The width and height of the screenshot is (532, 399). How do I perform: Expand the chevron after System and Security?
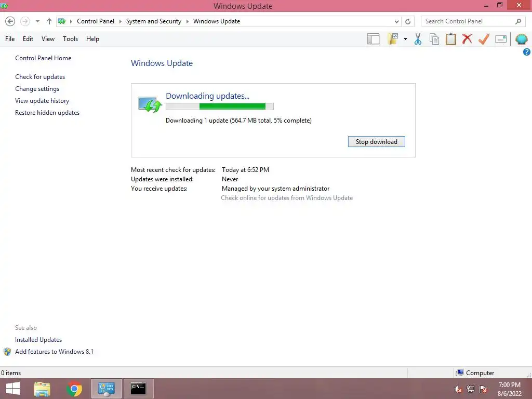(x=187, y=21)
